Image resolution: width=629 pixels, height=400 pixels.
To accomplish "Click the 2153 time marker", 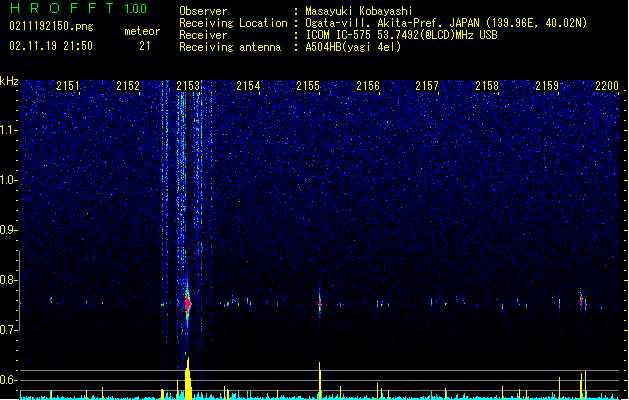I will pos(188,86).
